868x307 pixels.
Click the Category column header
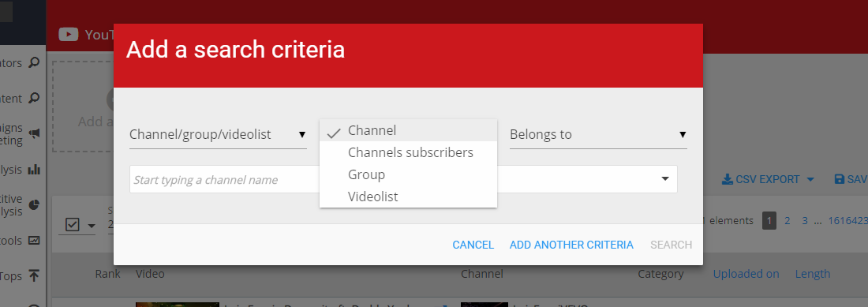[x=660, y=274]
